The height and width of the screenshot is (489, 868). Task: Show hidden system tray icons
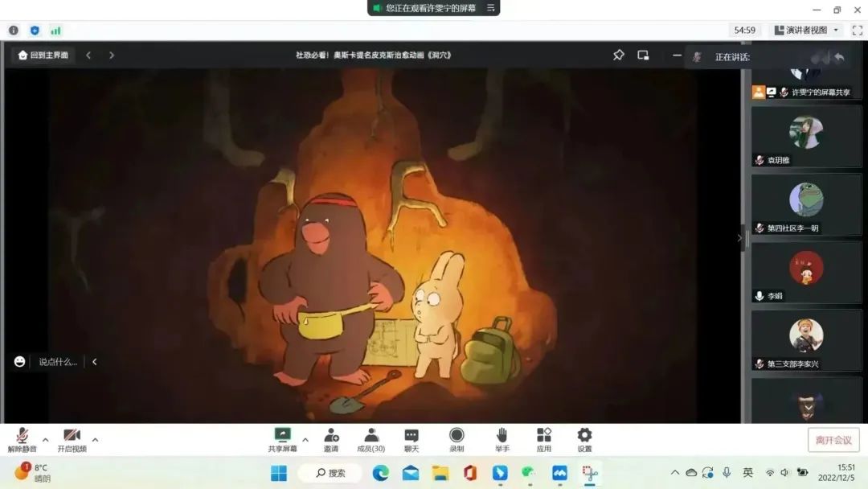coord(675,473)
